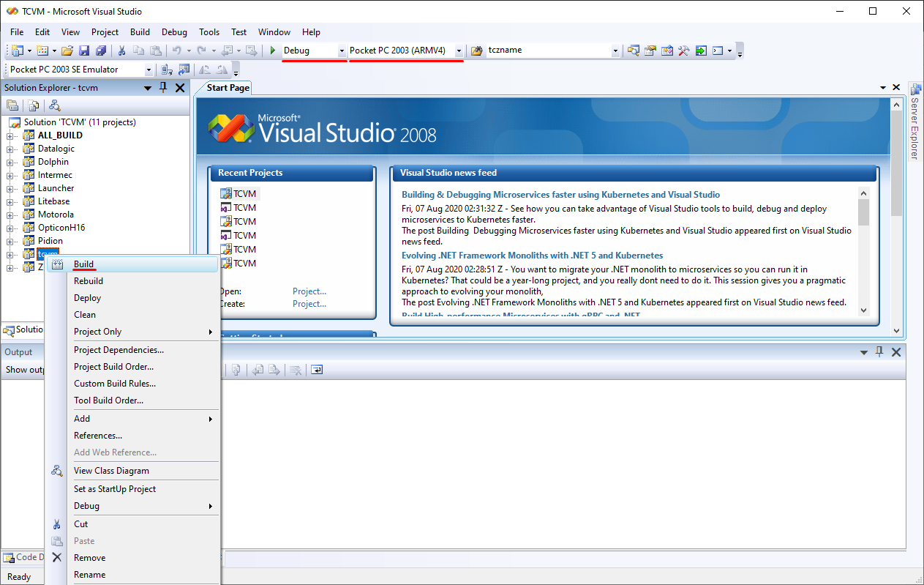924x585 pixels.
Task: Click the Create Project... link
Action: click(309, 304)
